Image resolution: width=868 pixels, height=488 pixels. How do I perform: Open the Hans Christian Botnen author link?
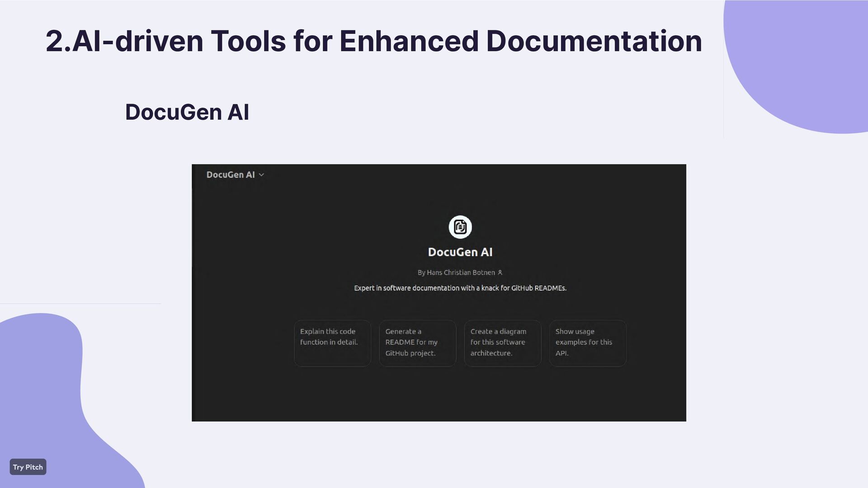[460, 272]
